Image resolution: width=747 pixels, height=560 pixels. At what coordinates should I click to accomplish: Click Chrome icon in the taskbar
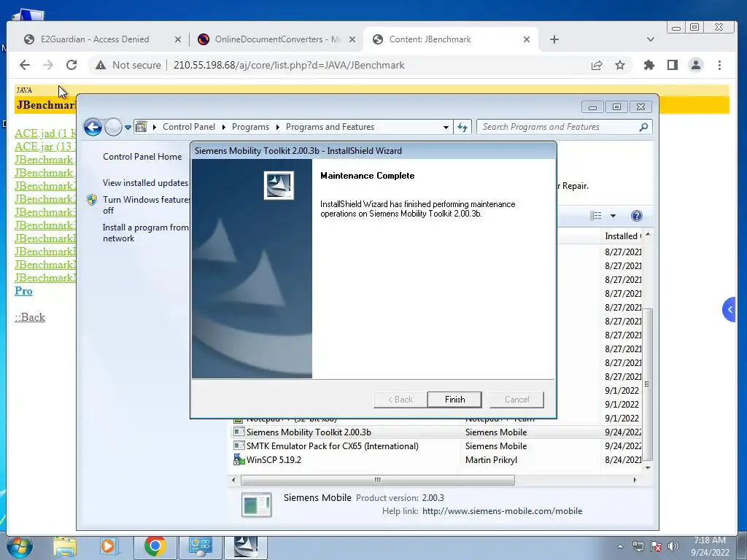point(155,547)
